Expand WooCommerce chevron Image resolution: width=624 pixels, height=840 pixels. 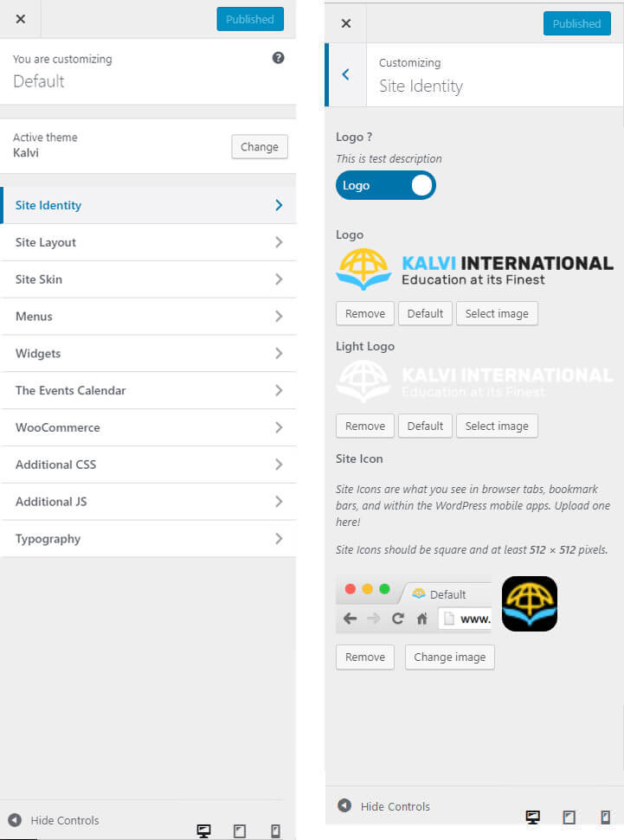[x=279, y=427]
